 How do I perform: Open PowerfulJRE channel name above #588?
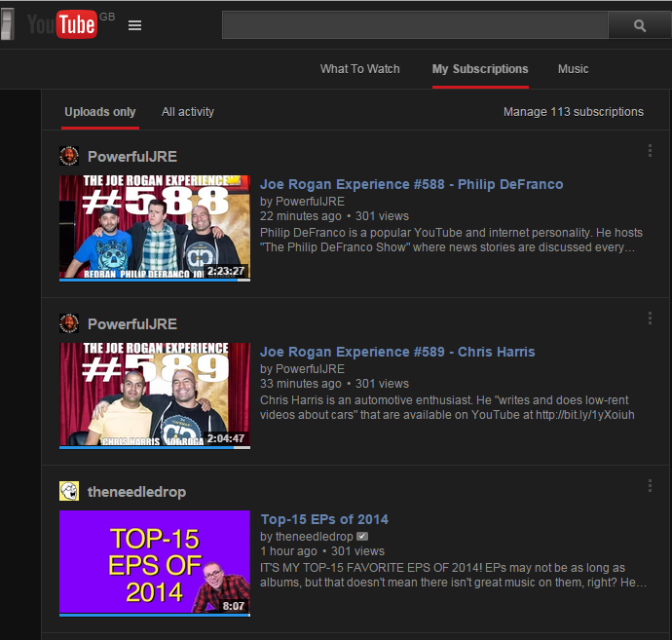132,157
